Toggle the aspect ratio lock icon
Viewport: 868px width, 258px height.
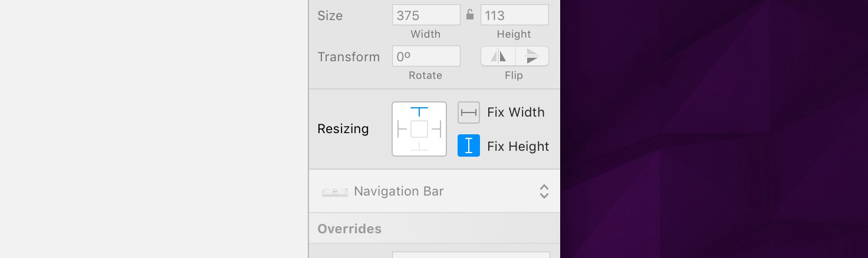[470, 15]
